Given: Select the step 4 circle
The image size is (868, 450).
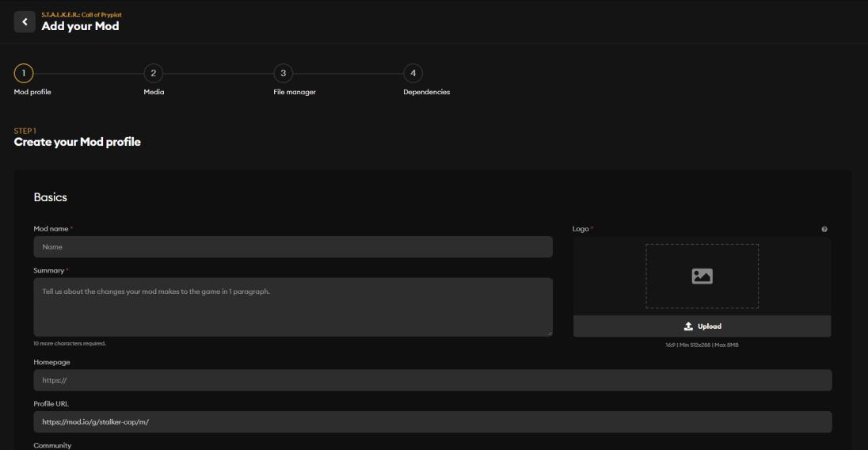Looking at the screenshot, I should tap(413, 73).
